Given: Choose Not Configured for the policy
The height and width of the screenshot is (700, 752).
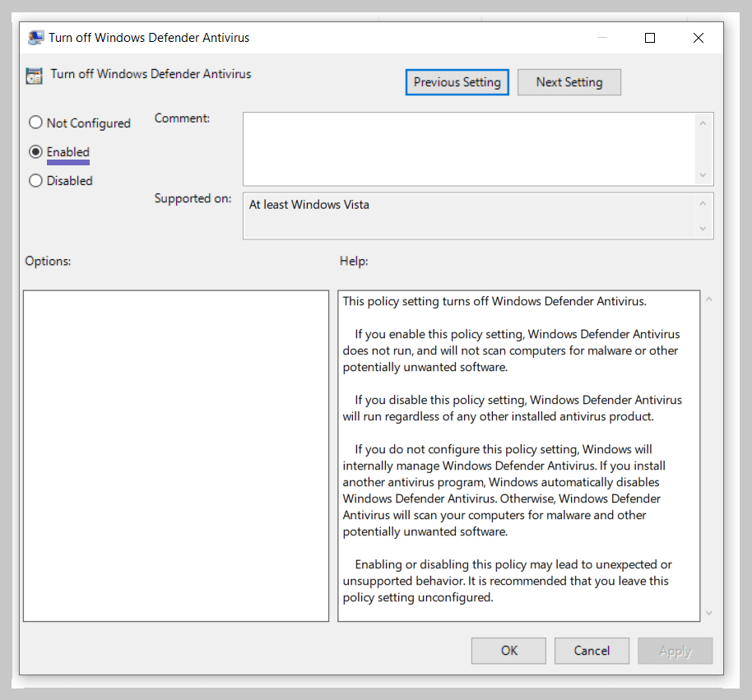Looking at the screenshot, I should point(35,122).
